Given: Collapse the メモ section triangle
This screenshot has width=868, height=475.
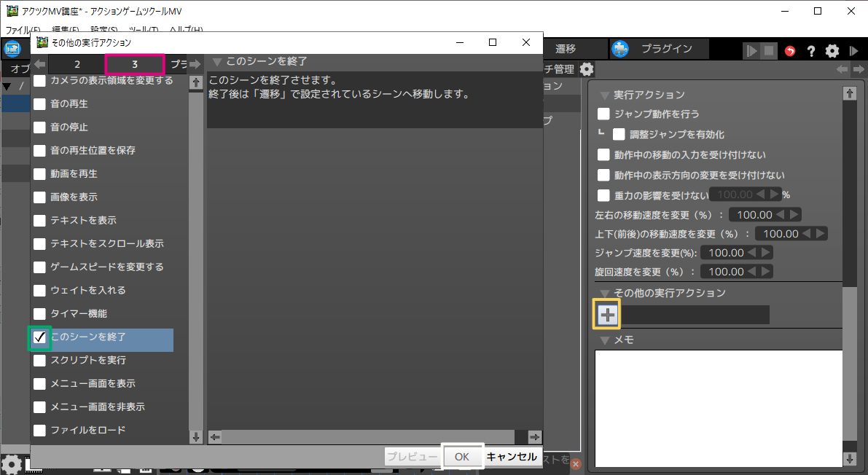Looking at the screenshot, I should (603, 340).
